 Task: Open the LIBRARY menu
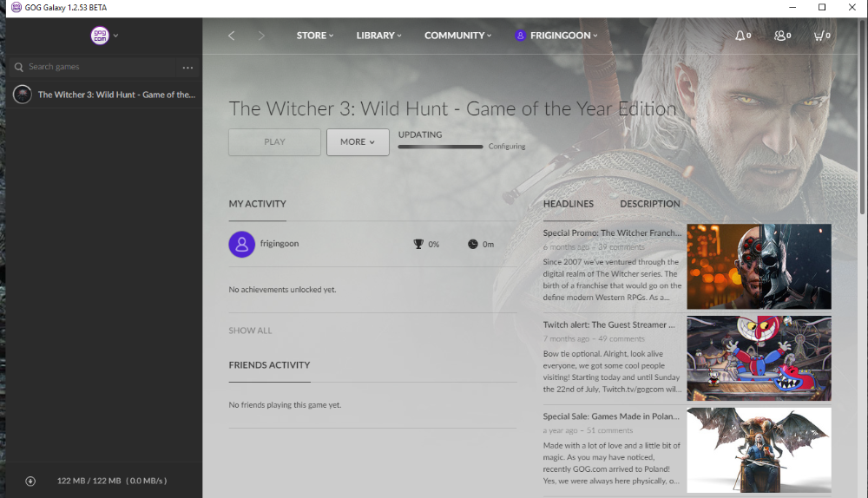click(378, 36)
